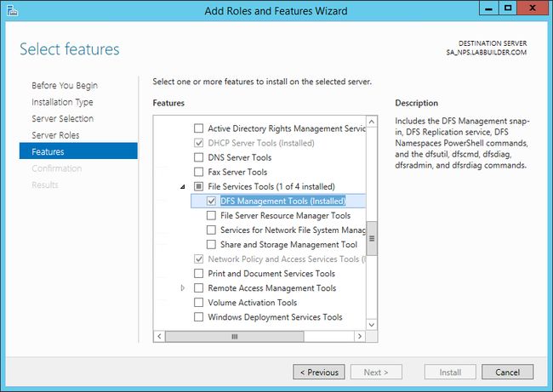Toggle Network Policy and Access Services checkbox
Image resolution: width=553 pixels, height=392 pixels.
[199, 259]
